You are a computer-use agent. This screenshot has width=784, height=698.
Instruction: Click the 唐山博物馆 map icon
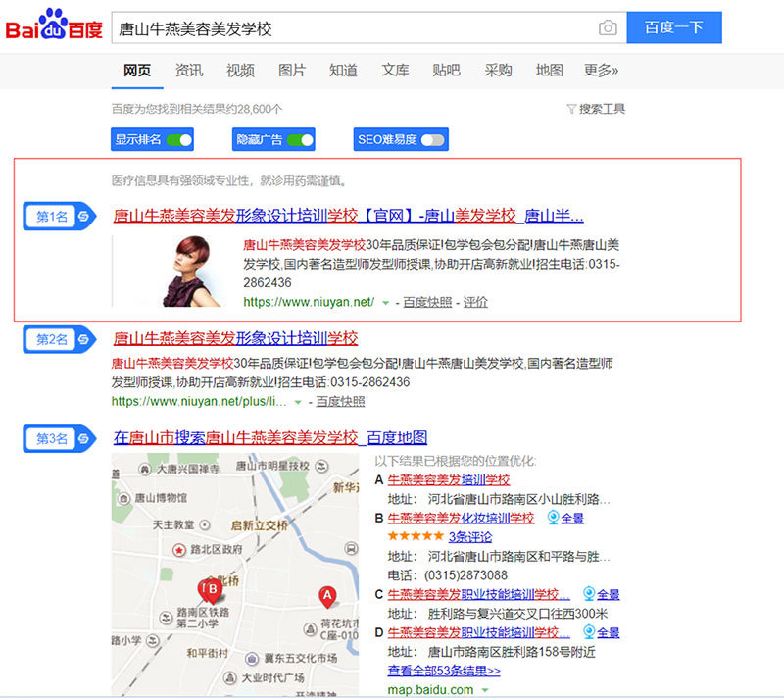[x=123, y=498]
